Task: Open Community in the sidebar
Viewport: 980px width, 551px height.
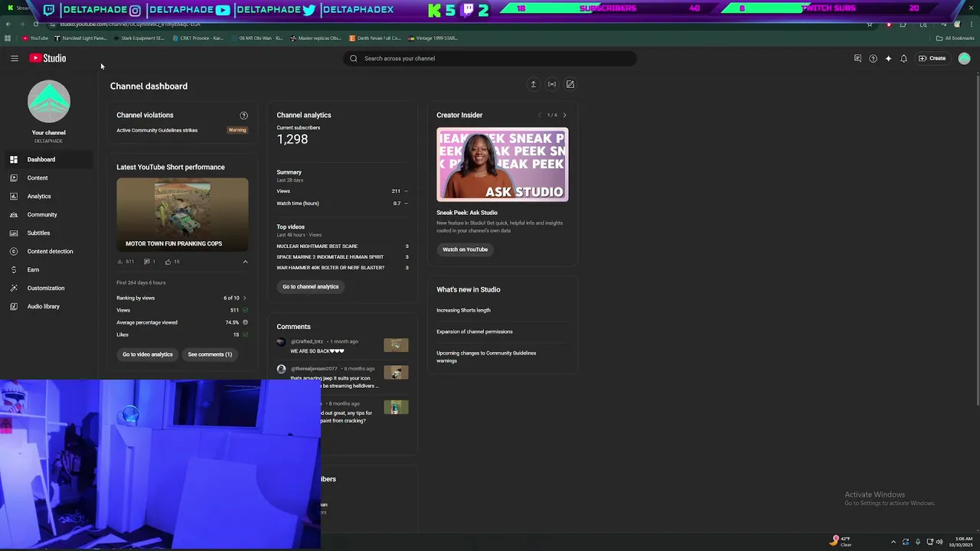Action: click(x=47, y=214)
